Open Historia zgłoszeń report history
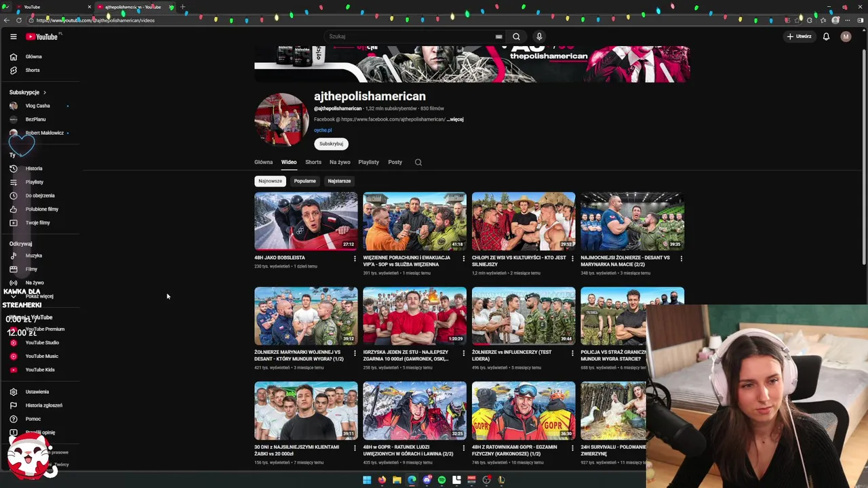Viewport: 868px width, 488px height. coord(43,405)
